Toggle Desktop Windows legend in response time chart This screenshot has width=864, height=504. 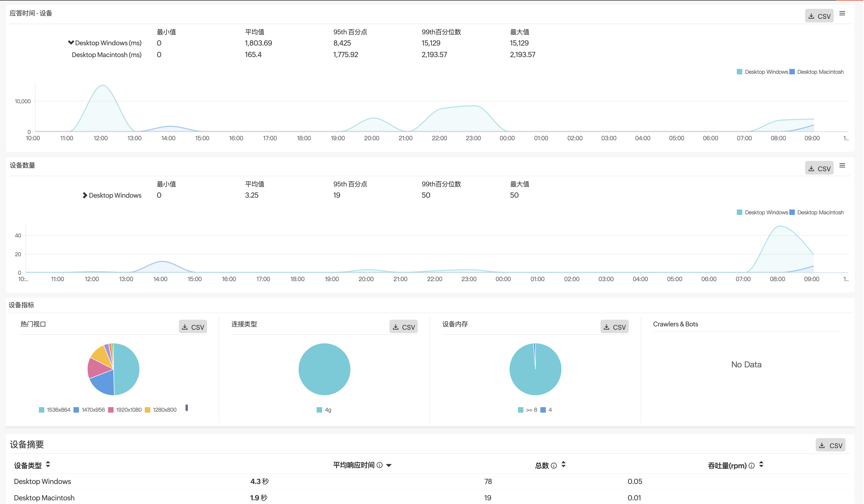[763, 72]
